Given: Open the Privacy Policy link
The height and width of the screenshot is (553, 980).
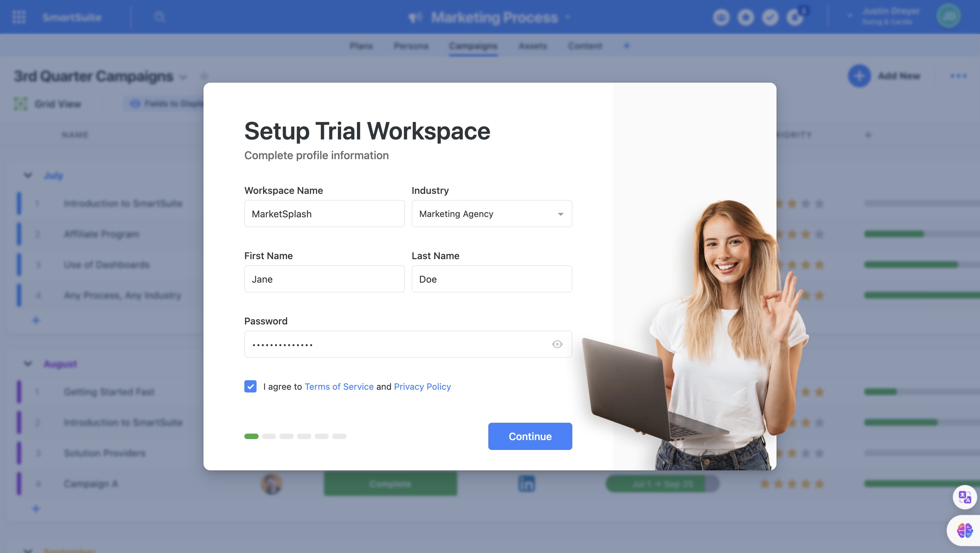Looking at the screenshot, I should [422, 386].
